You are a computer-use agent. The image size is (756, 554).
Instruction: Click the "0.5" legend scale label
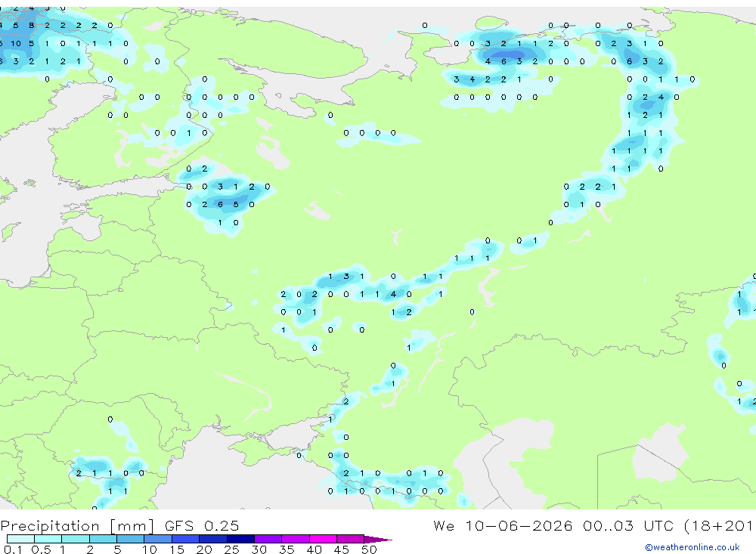(x=41, y=549)
